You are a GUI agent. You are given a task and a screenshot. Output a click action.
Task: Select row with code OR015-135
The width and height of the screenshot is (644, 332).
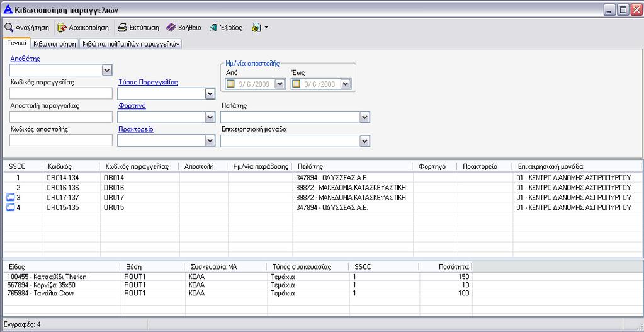[x=322, y=207]
